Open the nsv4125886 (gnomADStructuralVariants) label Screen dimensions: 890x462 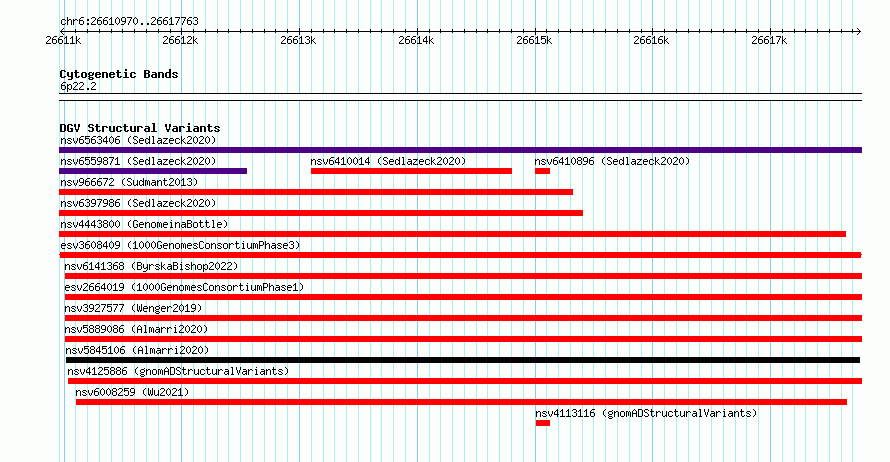coord(178,371)
